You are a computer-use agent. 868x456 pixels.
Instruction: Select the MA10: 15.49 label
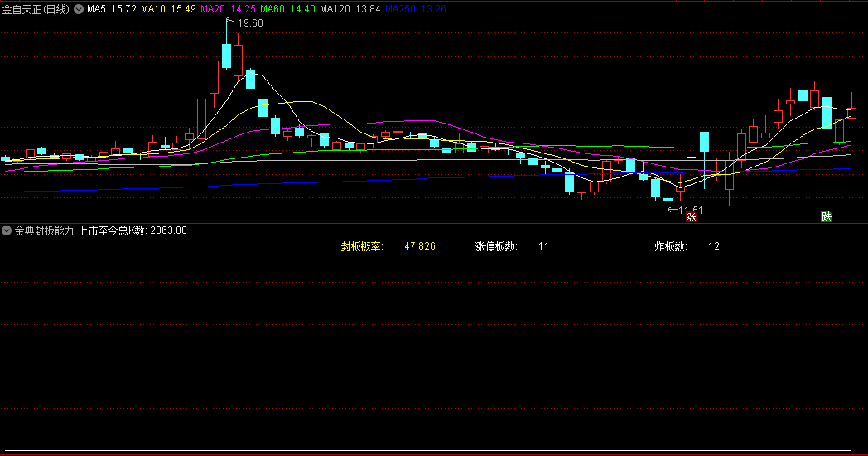tap(168, 9)
